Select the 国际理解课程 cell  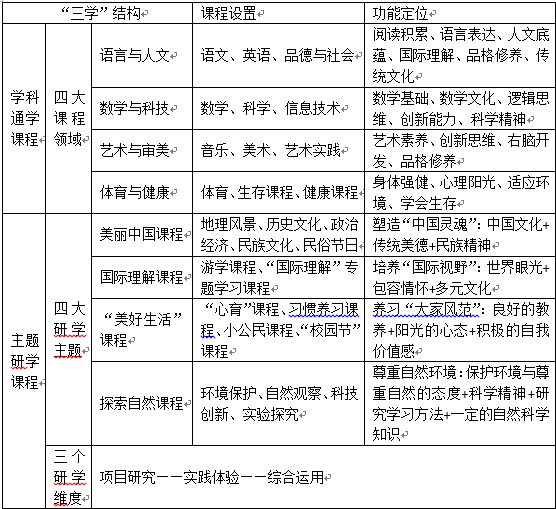click(x=142, y=277)
